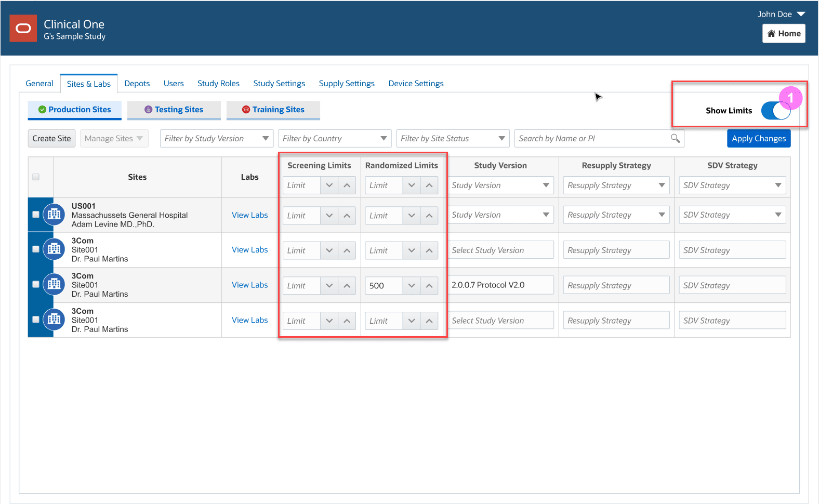Decrease the Screening Limit for US001
Image resolution: width=819 pixels, height=504 pixels.
[329, 216]
